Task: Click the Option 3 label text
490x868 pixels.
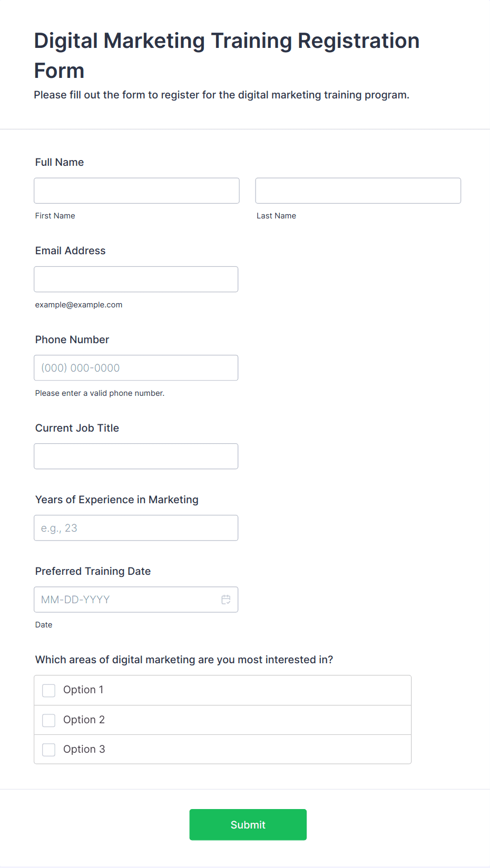Action: point(84,749)
